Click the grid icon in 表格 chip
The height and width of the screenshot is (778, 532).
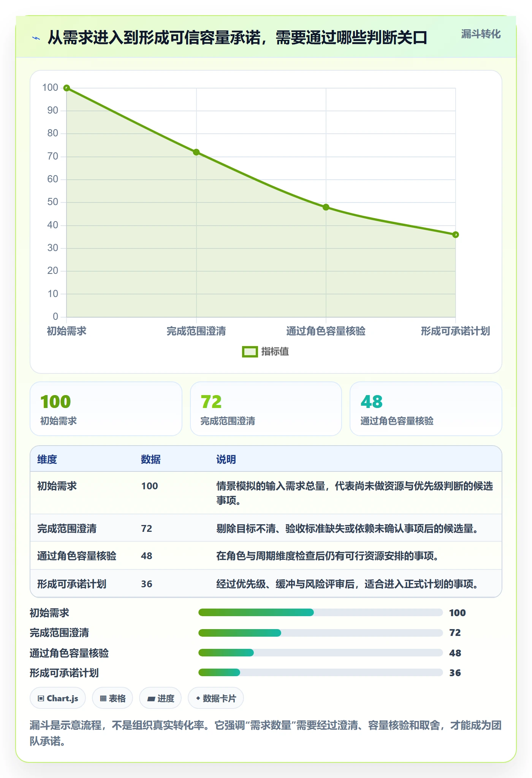[103, 698]
